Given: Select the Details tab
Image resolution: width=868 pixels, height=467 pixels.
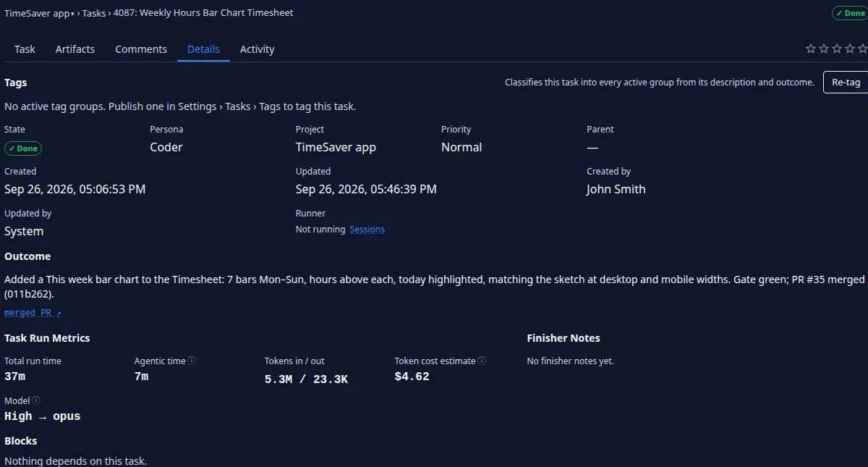Looking at the screenshot, I should click(x=203, y=49).
